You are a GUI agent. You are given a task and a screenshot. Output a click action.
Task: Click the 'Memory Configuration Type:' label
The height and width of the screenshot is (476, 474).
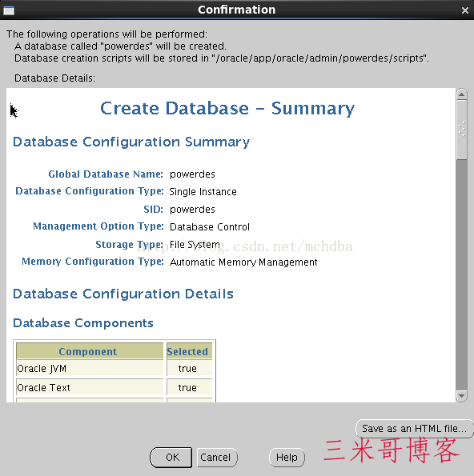pyautogui.click(x=93, y=262)
